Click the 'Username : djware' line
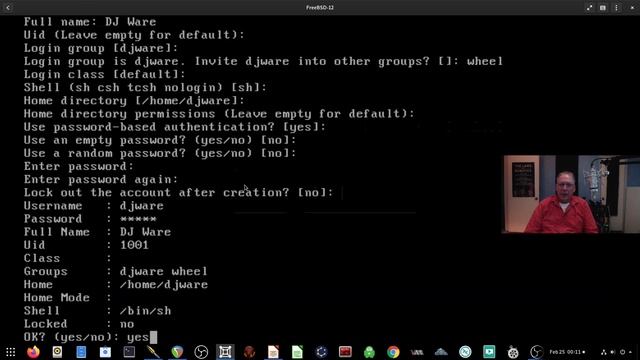 94,206
